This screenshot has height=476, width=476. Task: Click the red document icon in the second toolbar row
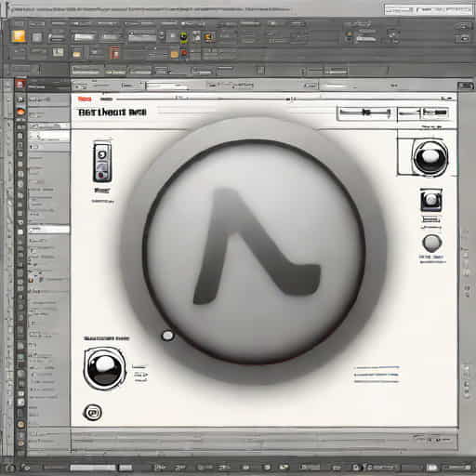point(114,53)
